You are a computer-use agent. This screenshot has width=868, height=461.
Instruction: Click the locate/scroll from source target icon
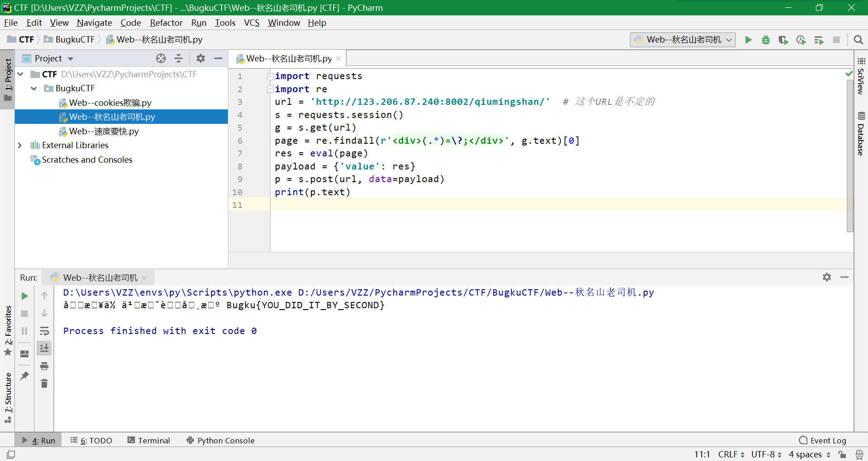[x=161, y=58]
